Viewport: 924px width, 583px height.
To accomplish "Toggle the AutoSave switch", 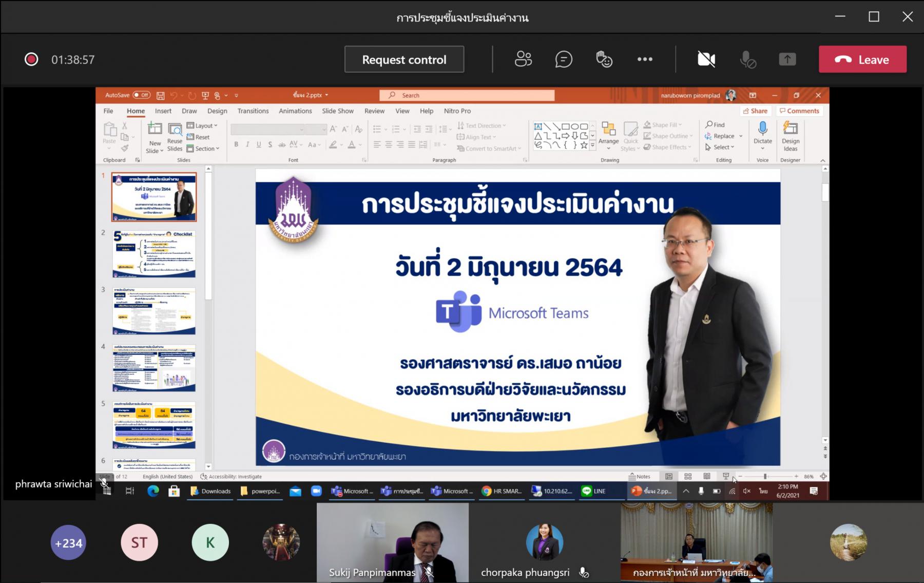I will [x=141, y=95].
